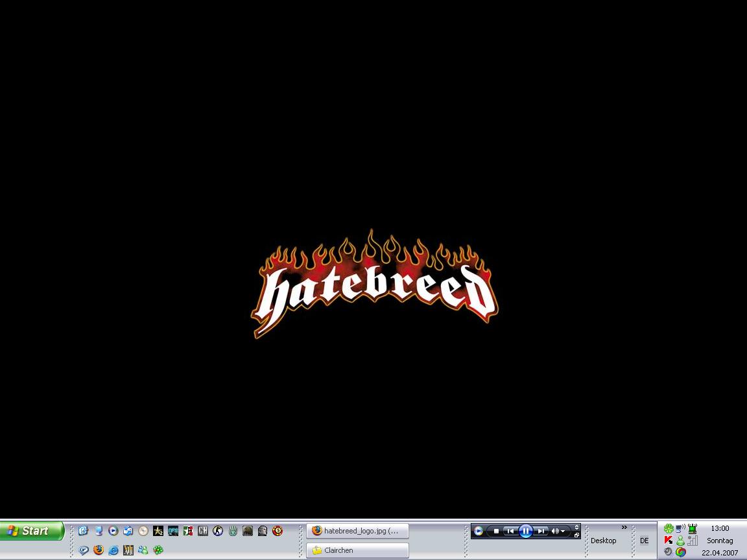Click the Kaspersky antivirus tray icon
The image size is (747, 560).
669,541
